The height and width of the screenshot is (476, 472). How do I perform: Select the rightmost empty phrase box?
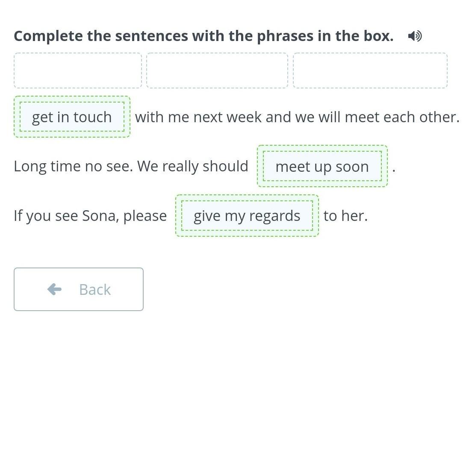370,71
